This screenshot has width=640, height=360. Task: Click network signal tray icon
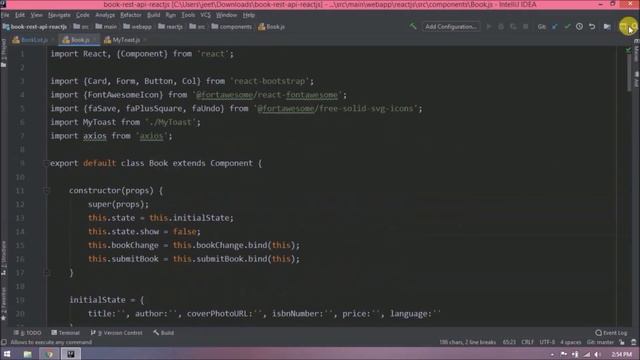click(587, 354)
